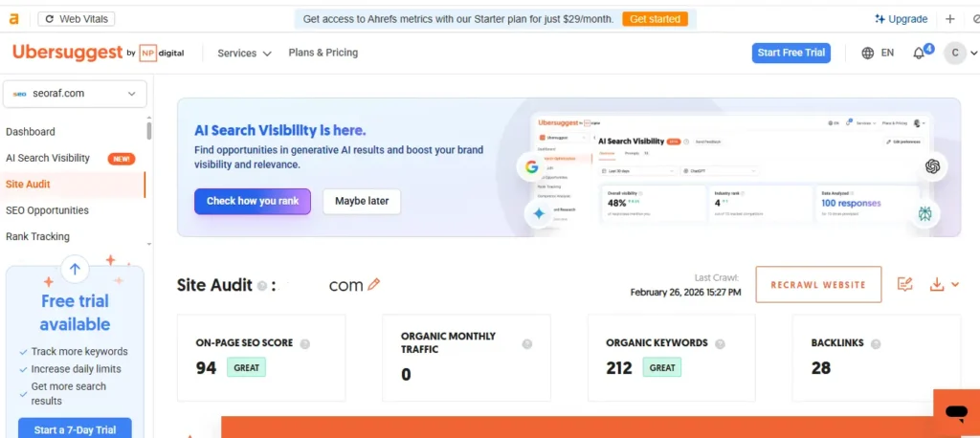
Task: Go to Dashboard in sidebar
Action: [x=30, y=132]
